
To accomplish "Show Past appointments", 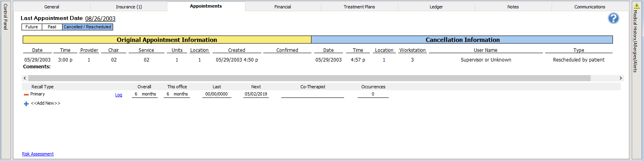I will point(52,27).
